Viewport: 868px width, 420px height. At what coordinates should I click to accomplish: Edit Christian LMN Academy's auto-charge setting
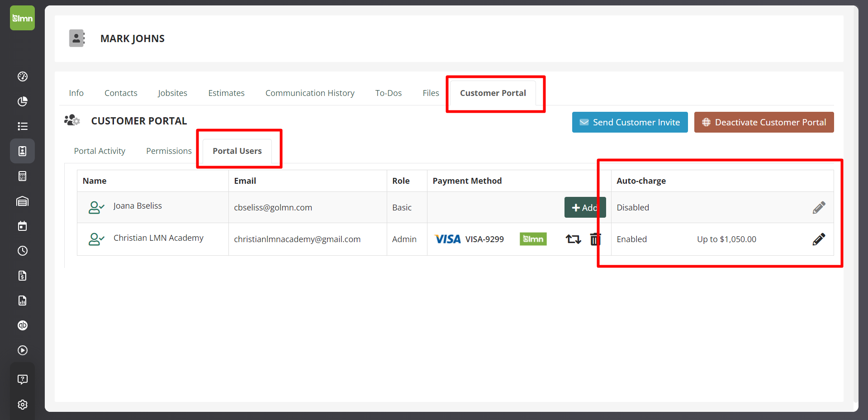click(819, 239)
